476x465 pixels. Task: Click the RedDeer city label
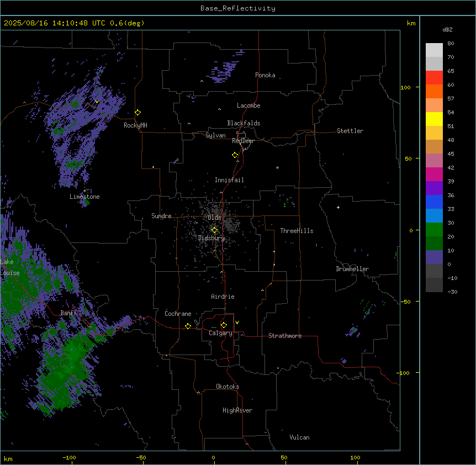(x=243, y=141)
